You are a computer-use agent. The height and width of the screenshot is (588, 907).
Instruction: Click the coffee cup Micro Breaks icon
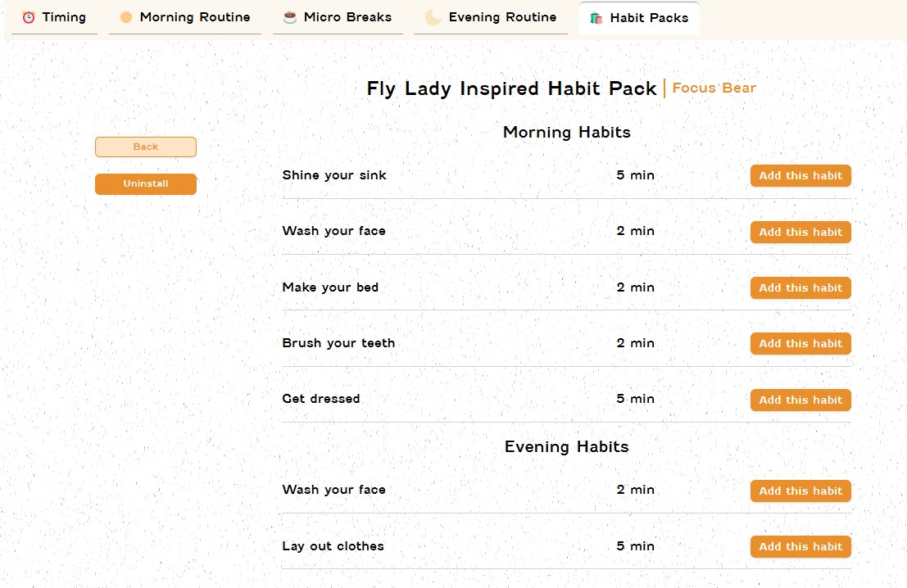point(291,16)
